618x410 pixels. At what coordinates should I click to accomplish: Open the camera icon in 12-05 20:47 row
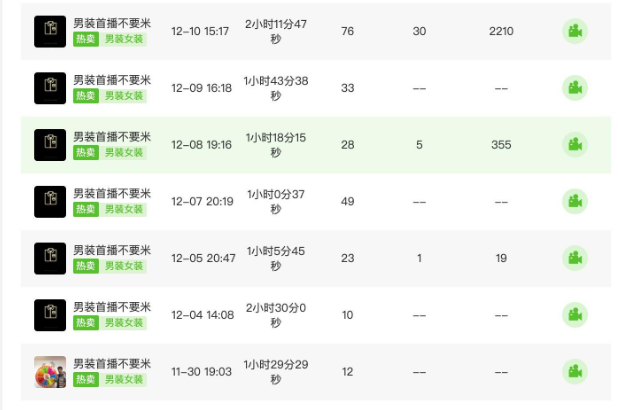(575, 258)
